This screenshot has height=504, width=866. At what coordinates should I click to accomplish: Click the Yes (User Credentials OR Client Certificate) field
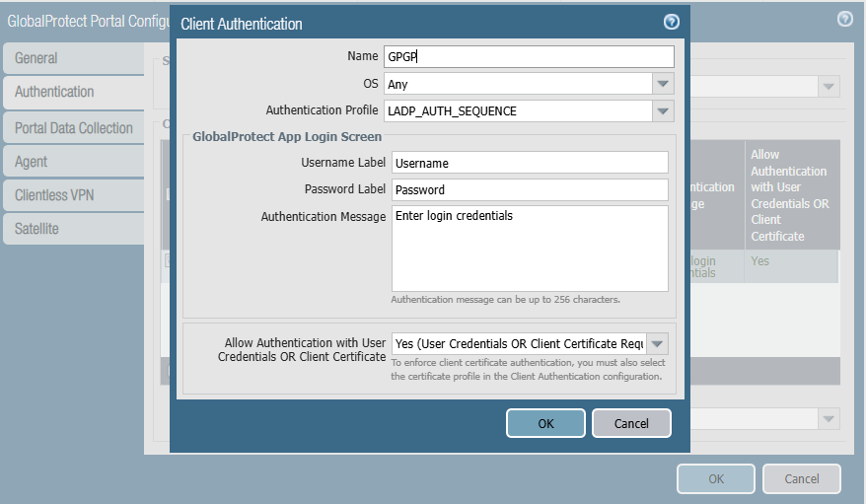(x=519, y=344)
